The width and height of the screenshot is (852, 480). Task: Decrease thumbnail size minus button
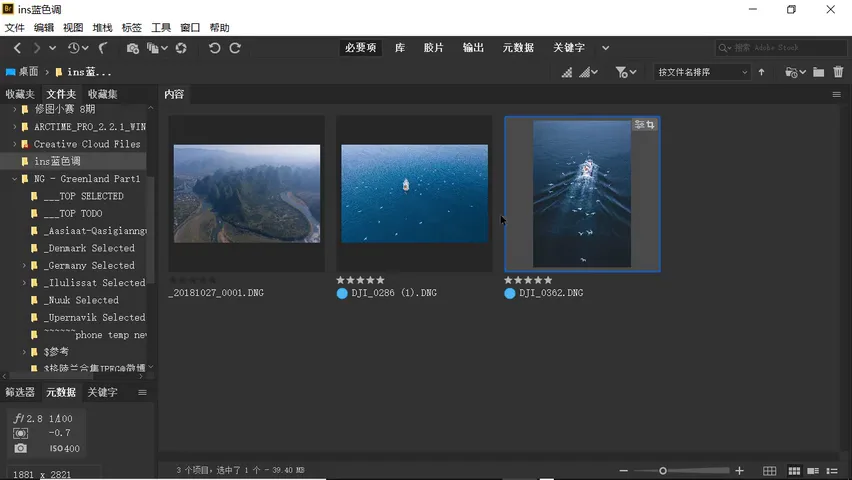click(x=623, y=471)
